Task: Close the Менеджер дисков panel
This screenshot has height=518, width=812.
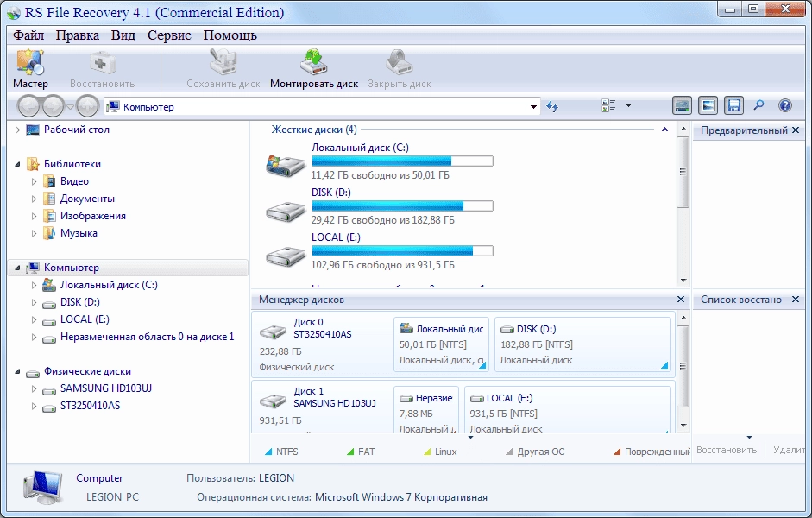Action: point(681,300)
